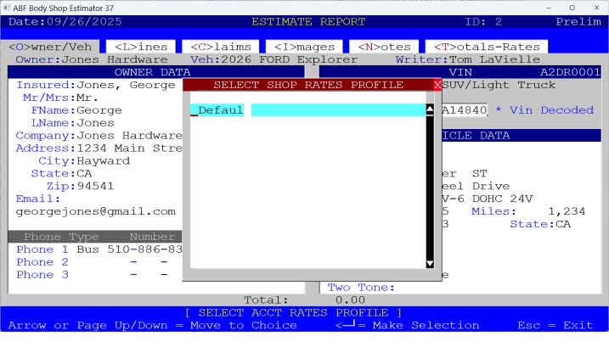Click the Zip field 94541
The width and height of the screenshot is (609, 364).
coord(95,187)
